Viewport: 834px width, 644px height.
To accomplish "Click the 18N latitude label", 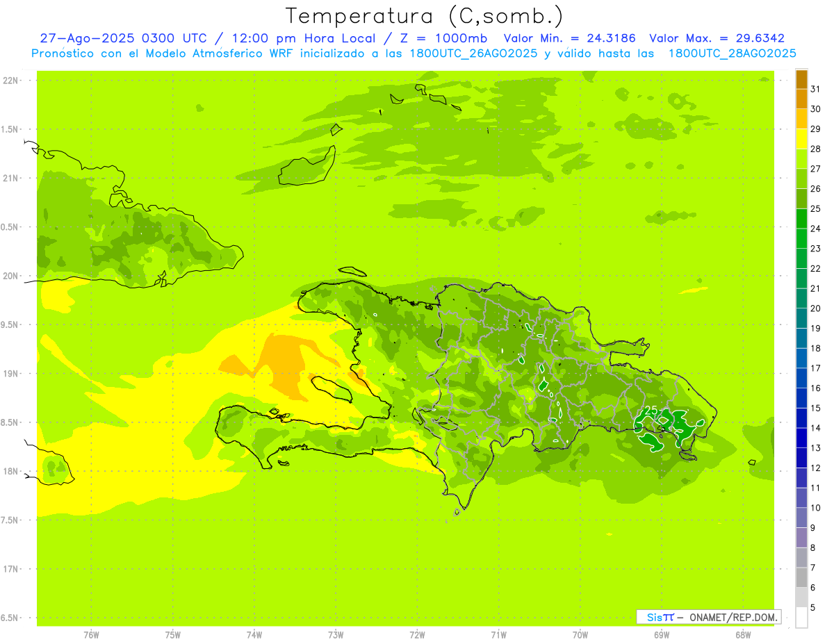I will pyautogui.click(x=11, y=472).
